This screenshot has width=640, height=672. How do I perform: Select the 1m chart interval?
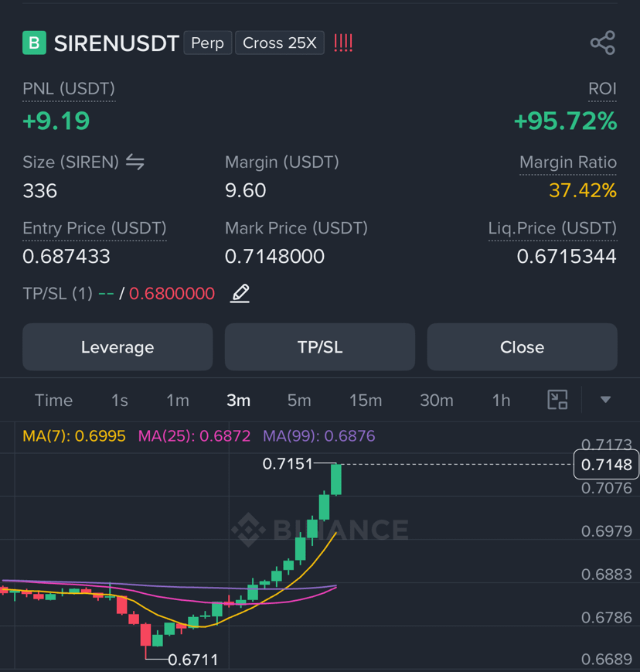[x=178, y=401]
